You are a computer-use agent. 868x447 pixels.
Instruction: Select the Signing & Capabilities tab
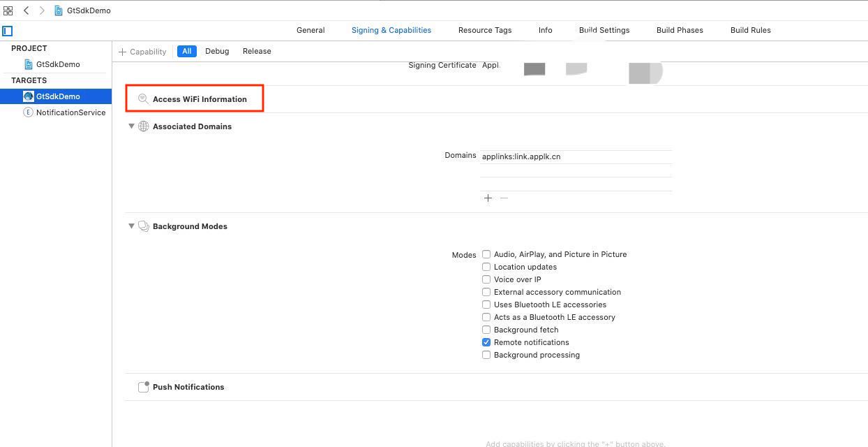point(391,30)
